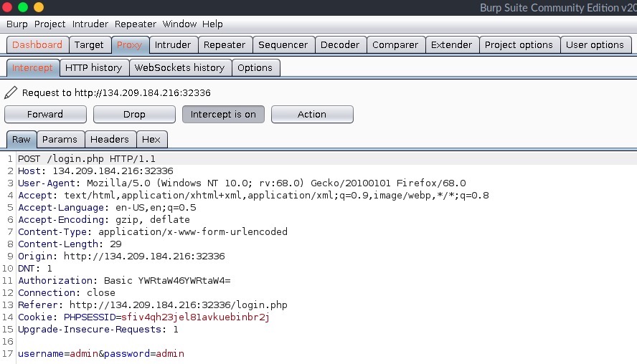
Task: Click the Accept text/html header line
Action: point(253,195)
